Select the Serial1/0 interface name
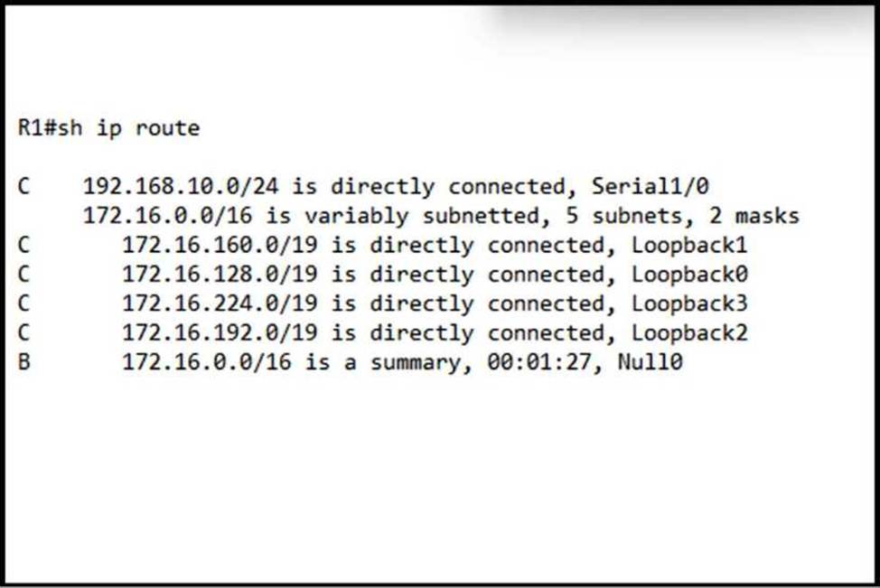880x588 pixels. [x=650, y=187]
